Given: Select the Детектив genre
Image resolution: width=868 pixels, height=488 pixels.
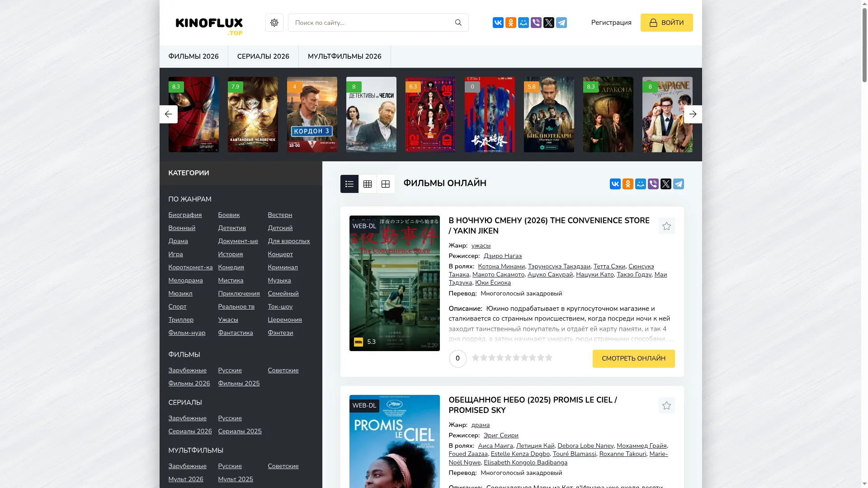Looking at the screenshot, I should pyautogui.click(x=232, y=228).
